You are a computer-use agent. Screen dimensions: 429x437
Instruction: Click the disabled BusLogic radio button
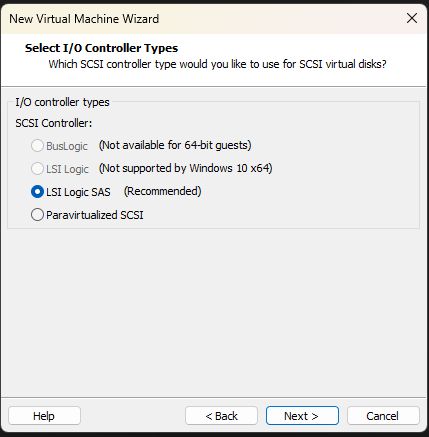37,146
